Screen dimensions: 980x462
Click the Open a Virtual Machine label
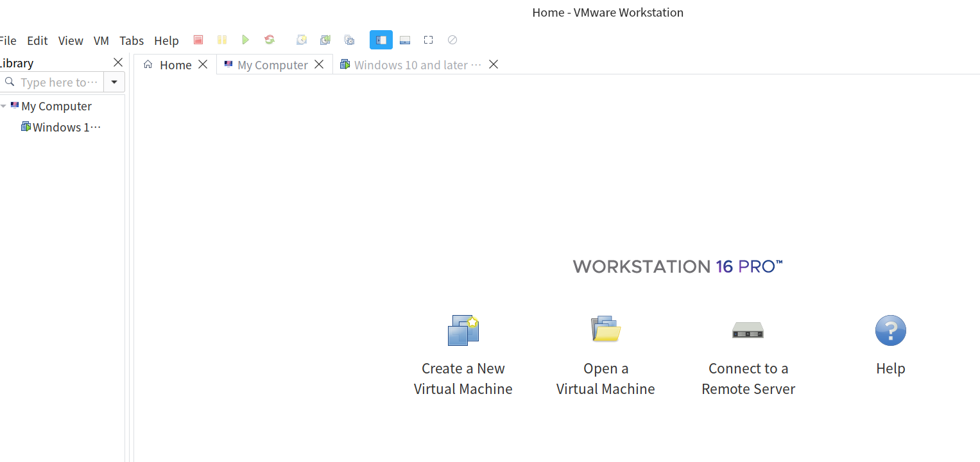[606, 379]
